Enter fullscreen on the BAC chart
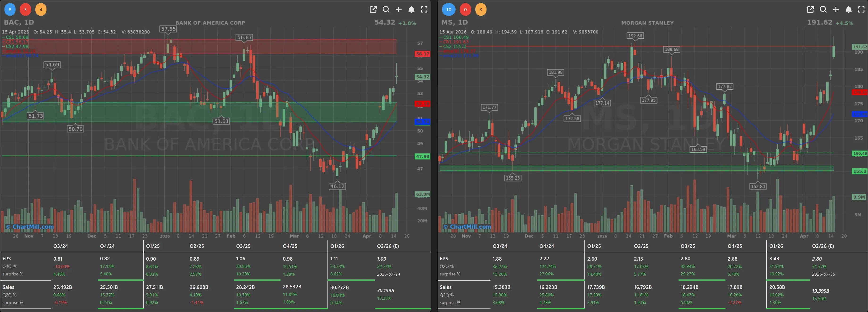Viewport: 868px width, 312px height. (x=424, y=9)
